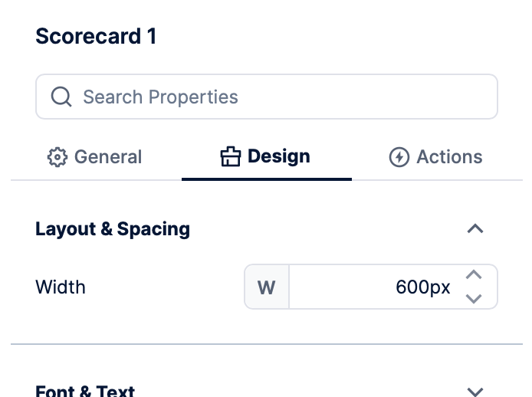Open the Actions tab
The height and width of the screenshot is (397, 532).
point(449,158)
